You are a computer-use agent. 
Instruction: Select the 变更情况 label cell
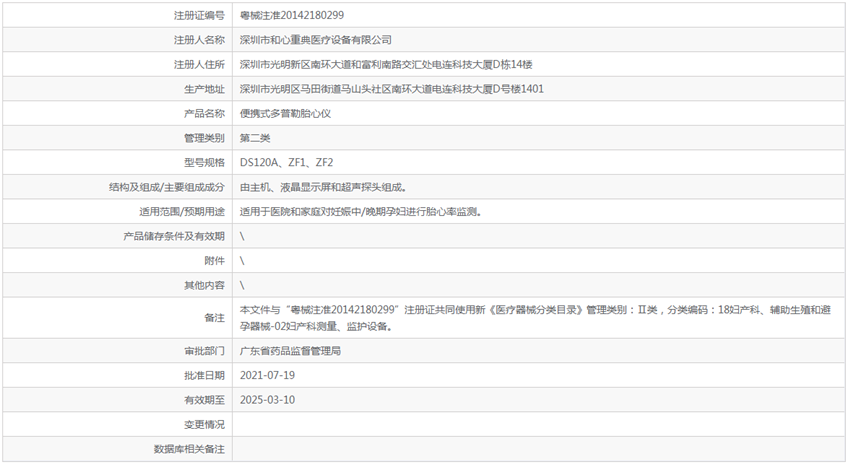pyautogui.click(x=204, y=425)
